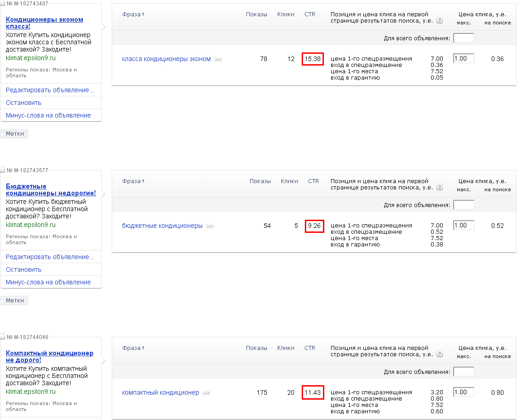Sort by Фраза in the second ad table
Viewport: 517px width, 420px height.
point(133,181)
